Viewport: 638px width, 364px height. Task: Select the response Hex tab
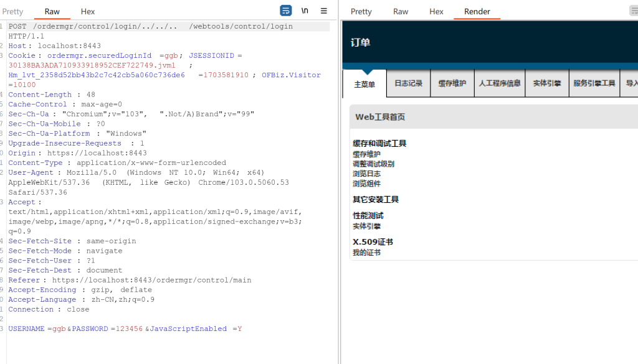click(436, 11)
